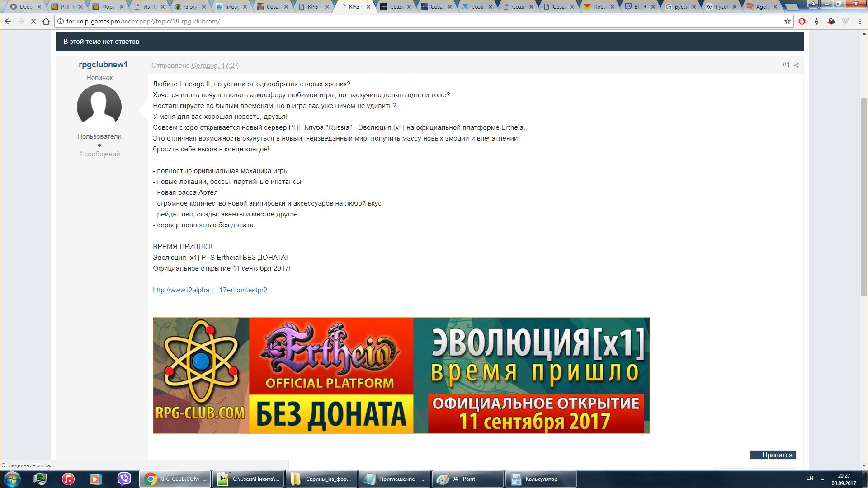
Task: Close the active RPG-CLUB tab
Action: point(368,7)
